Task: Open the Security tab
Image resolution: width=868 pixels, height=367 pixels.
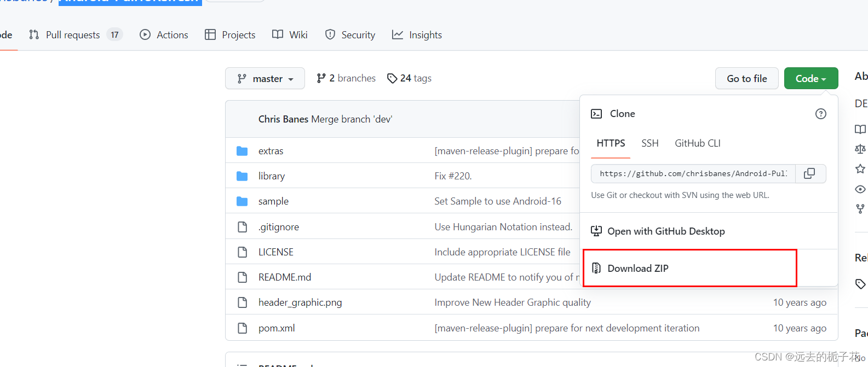Action: (x=350, y=34)
